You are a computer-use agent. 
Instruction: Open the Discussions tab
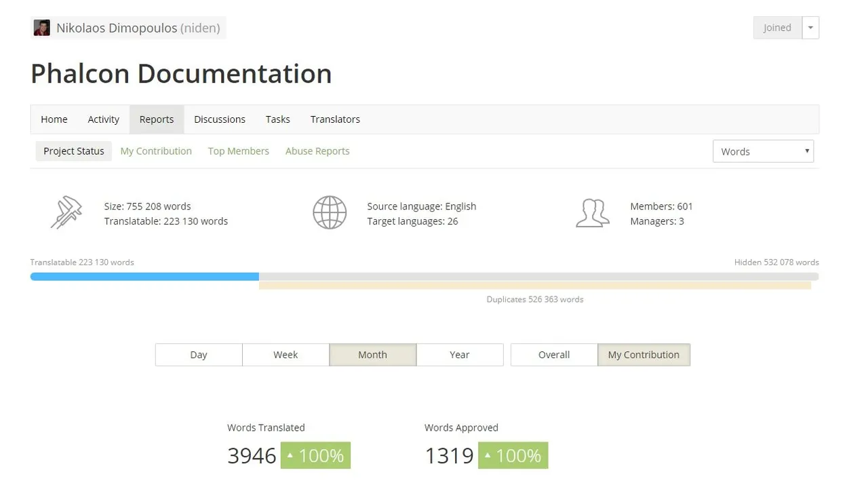tap(220, 119)
